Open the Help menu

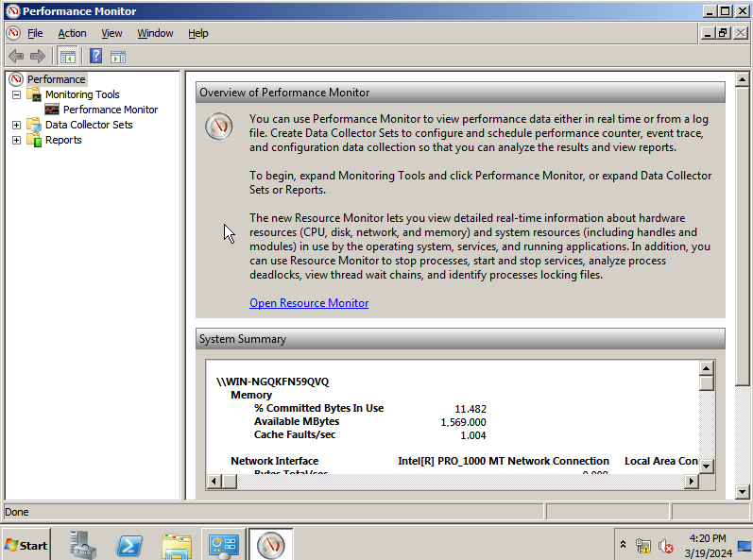click(197, 33)
